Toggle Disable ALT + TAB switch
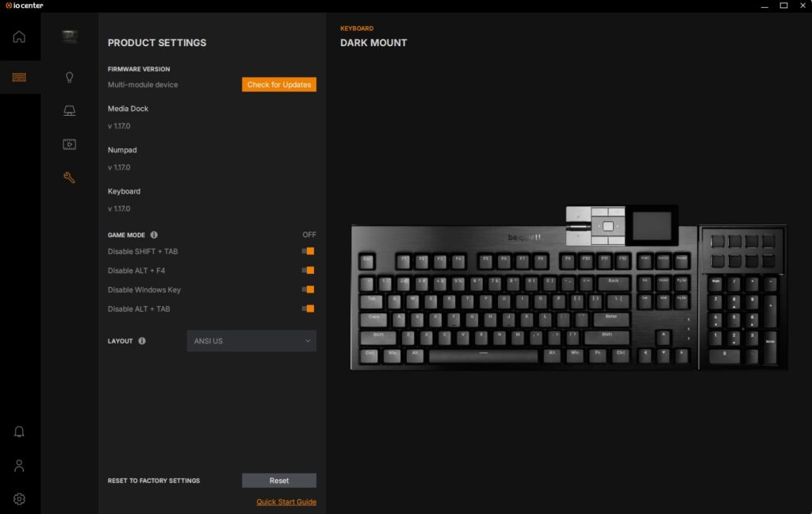 point(308,309)
